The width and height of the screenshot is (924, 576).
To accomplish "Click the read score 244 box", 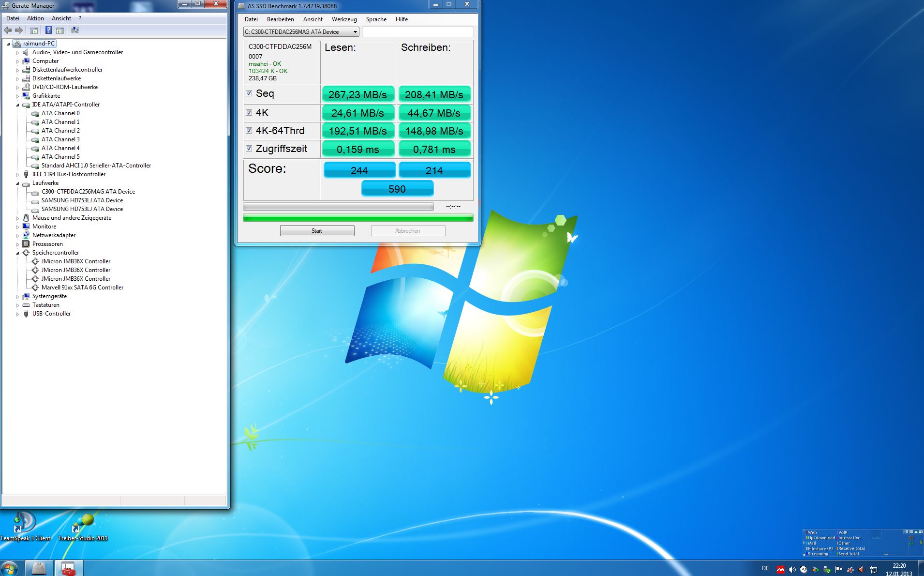I will tap(359, 170).
